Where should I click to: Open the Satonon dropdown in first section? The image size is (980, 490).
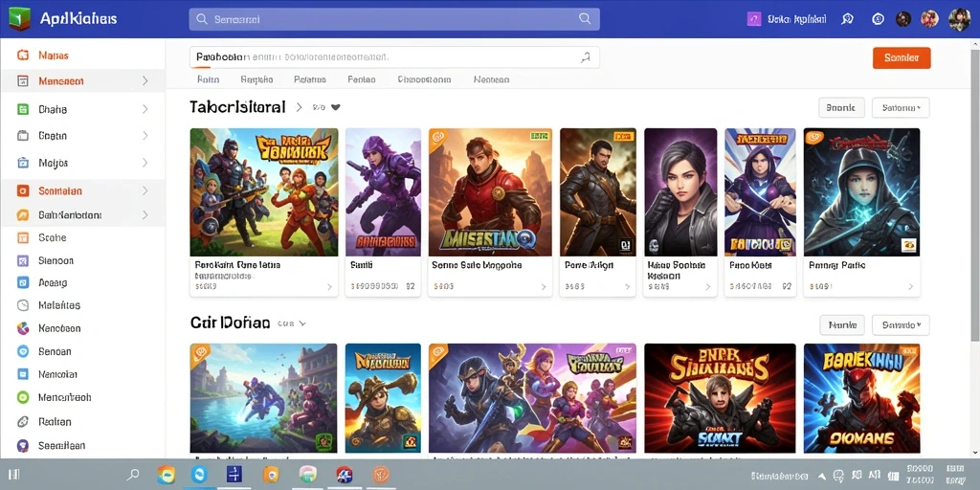901,107
